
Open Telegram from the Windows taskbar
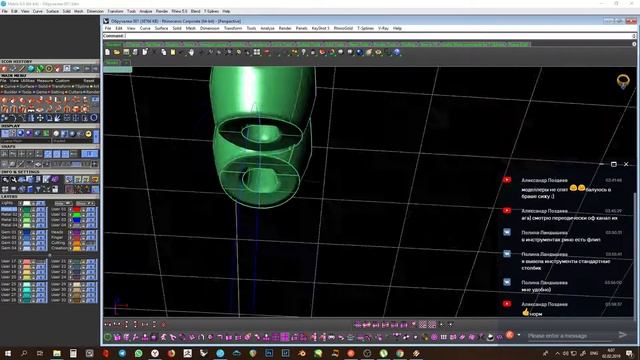pyautogui.click(x=122, y=353)
